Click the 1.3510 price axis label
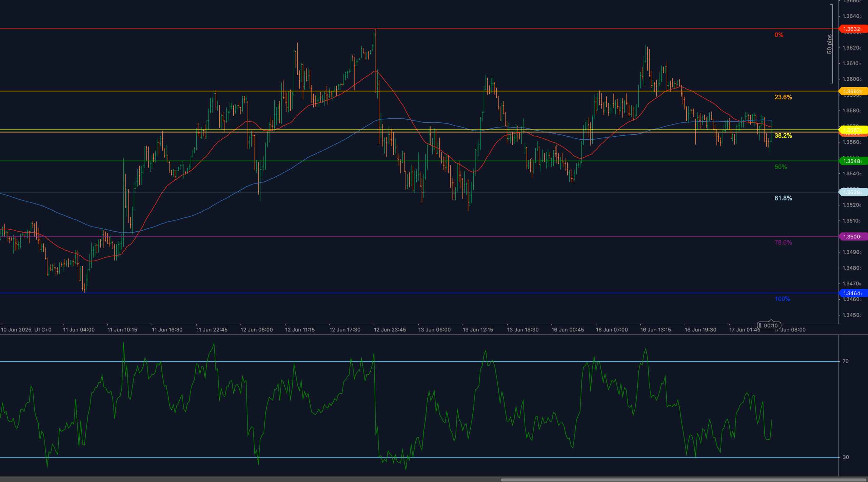Viewport: 868px width, 482px height. coord(852,221)
